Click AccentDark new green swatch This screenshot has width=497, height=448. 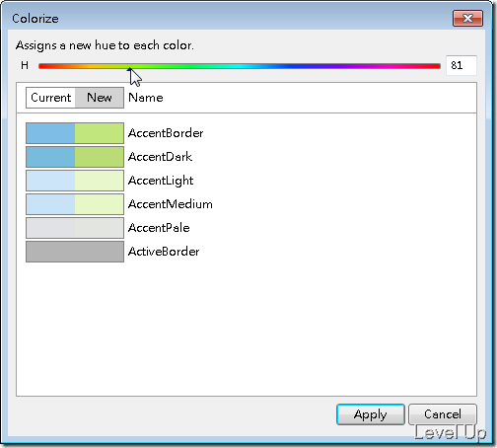click(100, 157)
